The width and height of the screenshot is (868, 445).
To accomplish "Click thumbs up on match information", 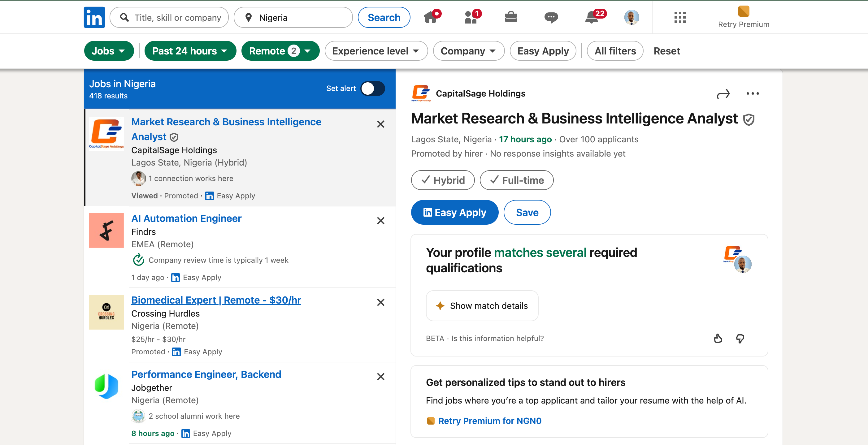I will point(718,338).
